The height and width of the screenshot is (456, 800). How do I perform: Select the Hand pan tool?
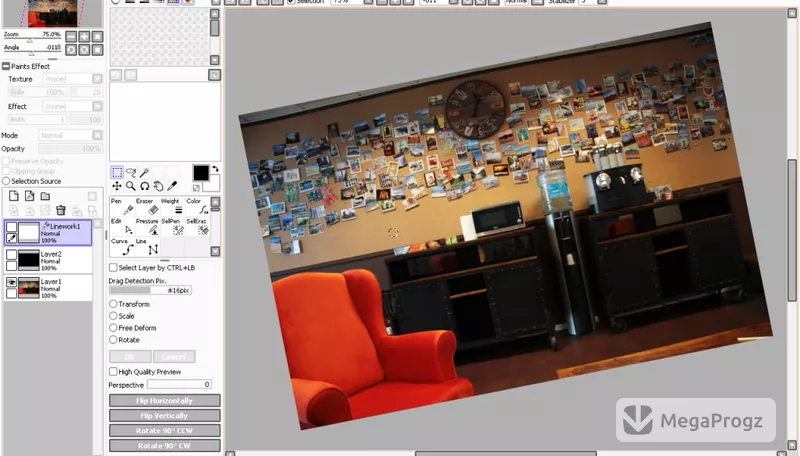[x=159, y=186]
